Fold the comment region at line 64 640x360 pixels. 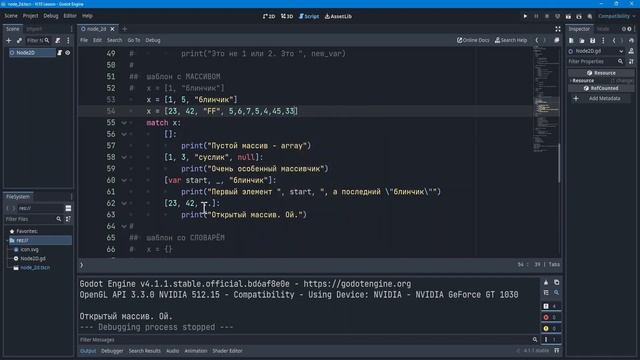click(x=124, y=226)
